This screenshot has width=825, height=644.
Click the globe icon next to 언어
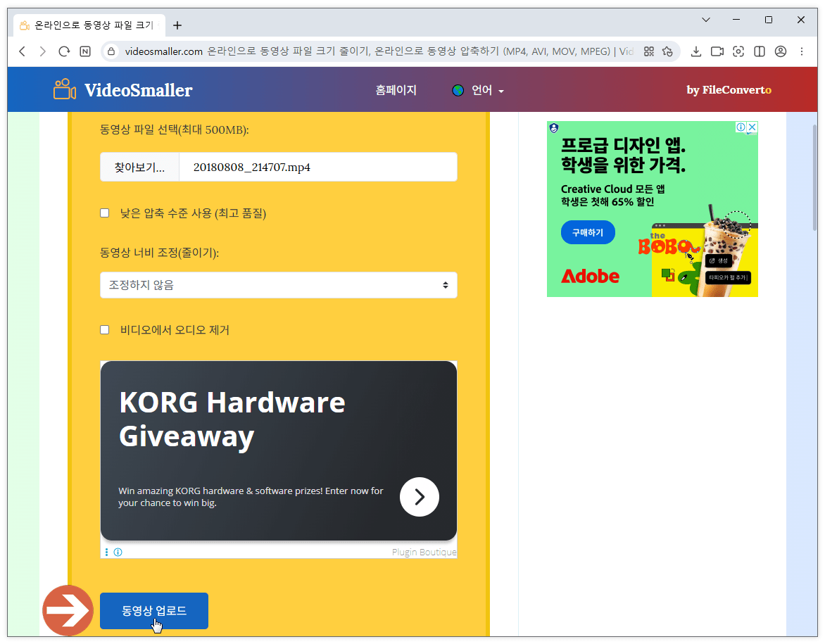click(458, 91)
